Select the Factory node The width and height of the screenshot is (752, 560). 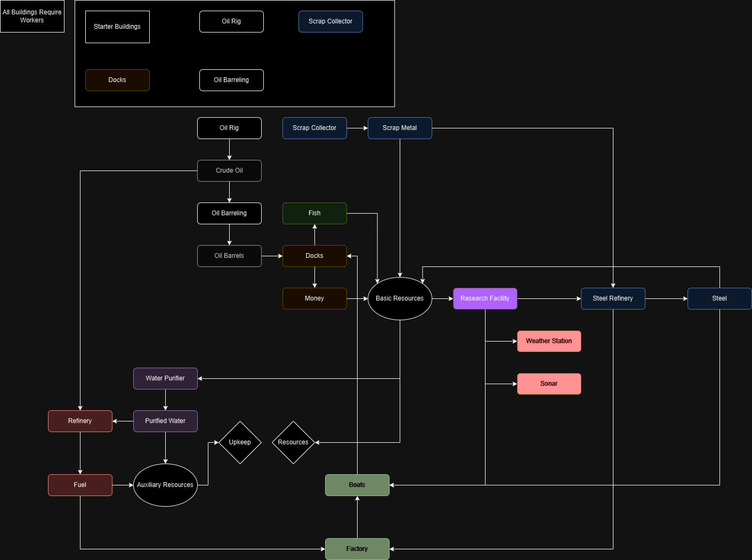point(357,549)
